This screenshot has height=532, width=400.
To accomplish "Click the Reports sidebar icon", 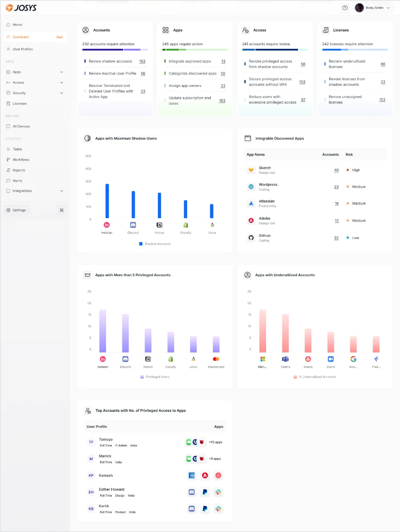I will click(8, 170).
